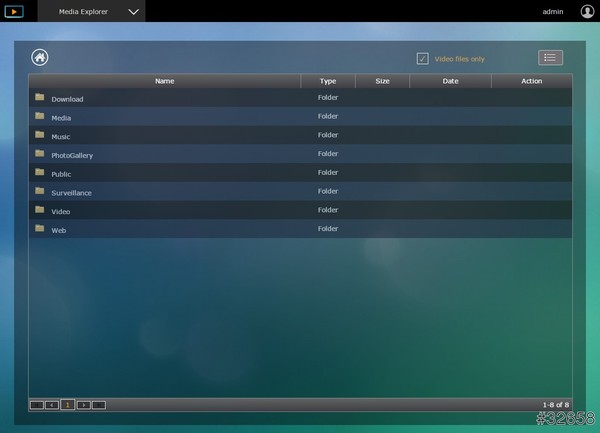This screenshot has width=600, height=433.
Task: Click the Media Explorer app logo icon
Action: pos(14,11)
